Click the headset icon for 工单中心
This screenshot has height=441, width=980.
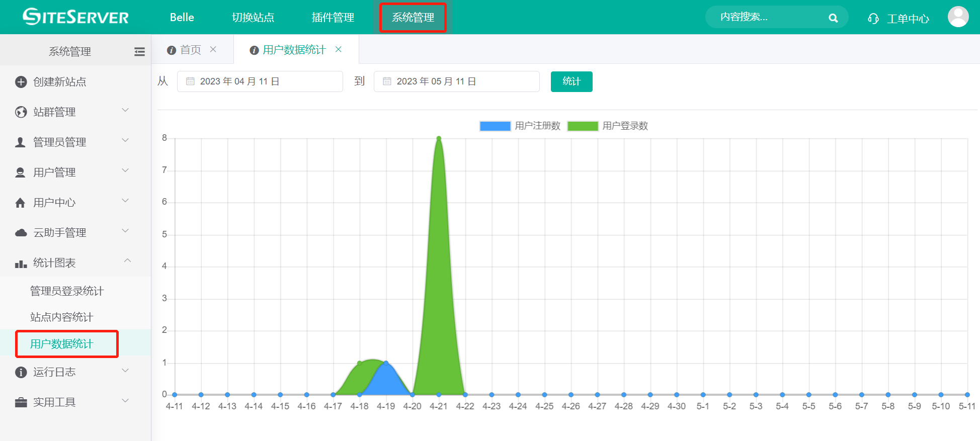[873, 19]
